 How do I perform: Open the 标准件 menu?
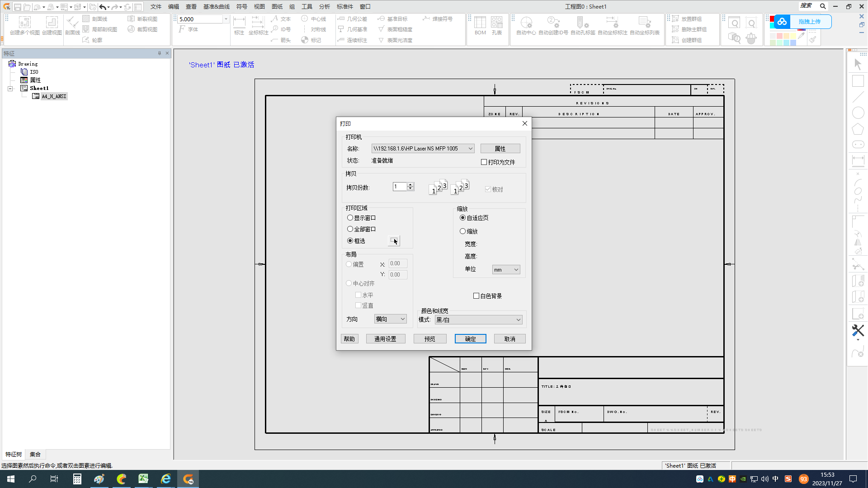point(344,7)
